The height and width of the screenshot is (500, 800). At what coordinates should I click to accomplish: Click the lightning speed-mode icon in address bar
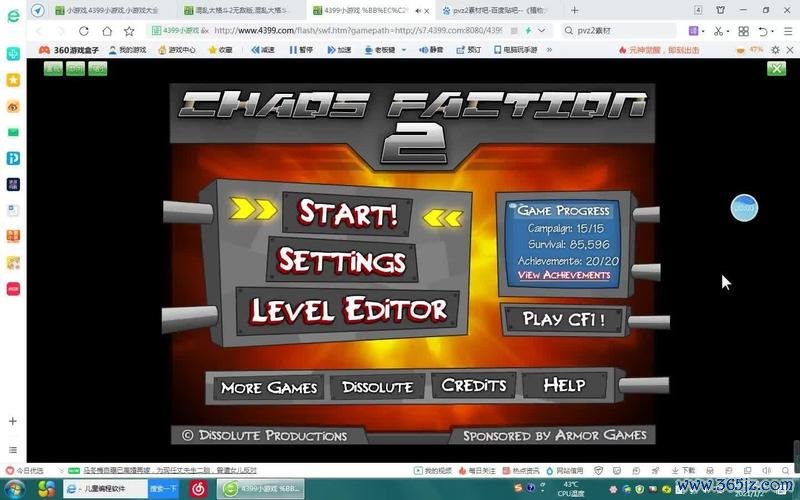(x=528, y=31)
